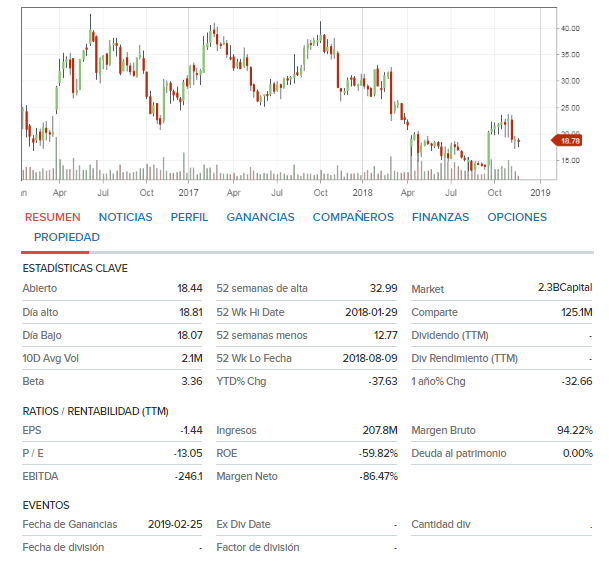Select the GANANCIAS tab

pos(260,217)
